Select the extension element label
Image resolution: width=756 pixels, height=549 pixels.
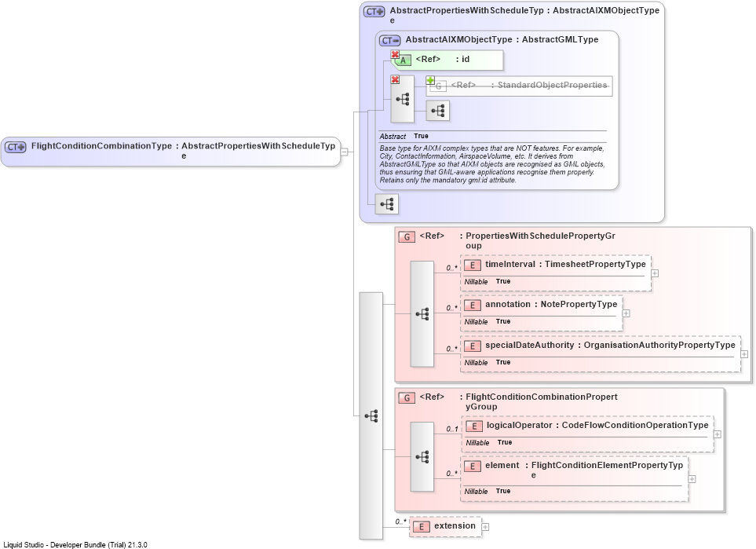point(455,526)
